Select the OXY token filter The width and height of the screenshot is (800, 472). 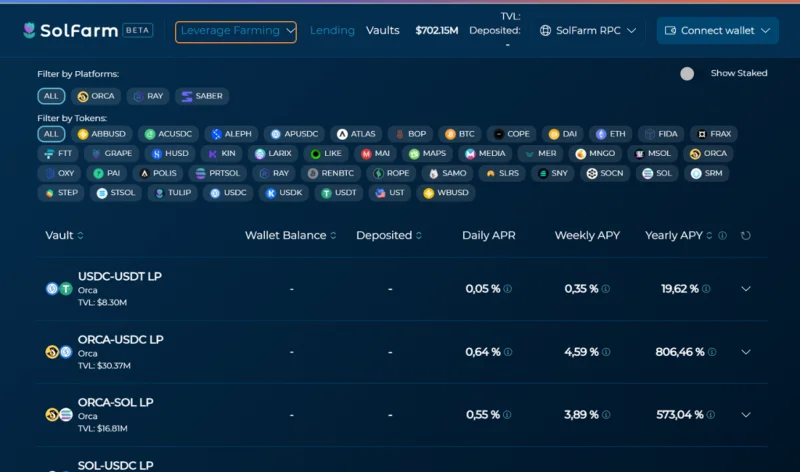[x=59, y=173]
